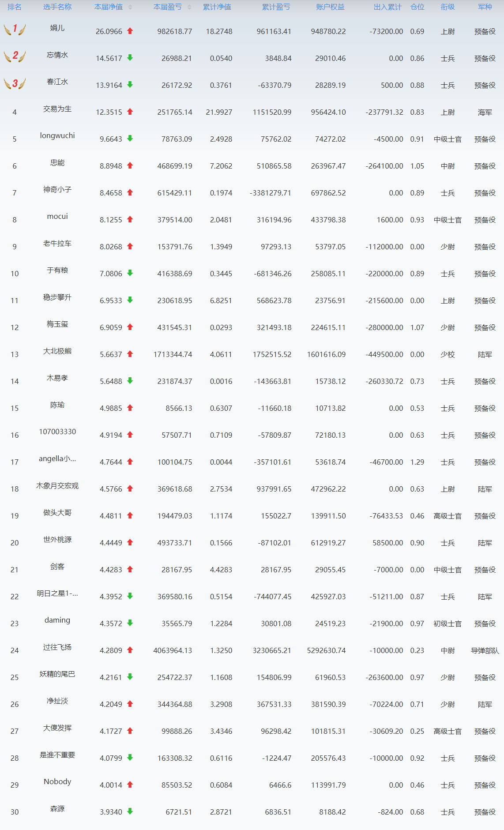Click the green down arrow beside 4.0799
504x830 pixels.
(x=130, y=758)
